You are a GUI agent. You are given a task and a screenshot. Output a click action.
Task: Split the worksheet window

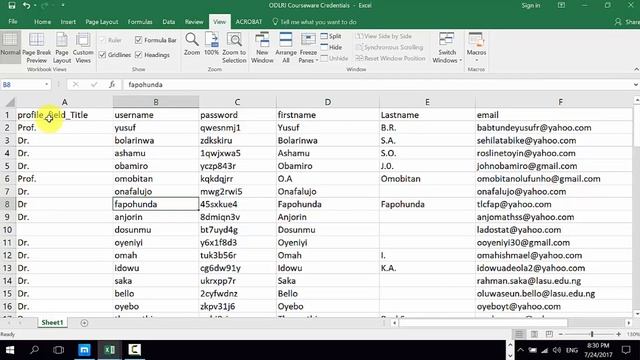point(331,36)
